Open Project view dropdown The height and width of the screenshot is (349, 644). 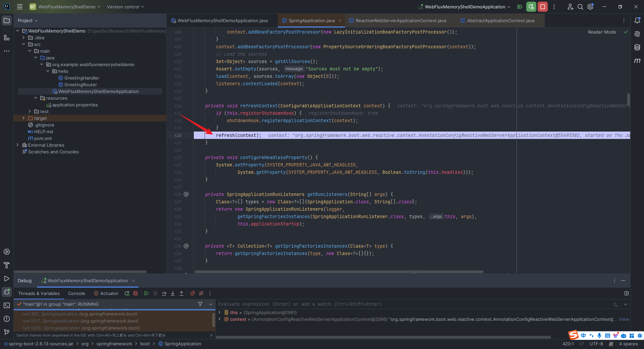click(x=28, y=20)
